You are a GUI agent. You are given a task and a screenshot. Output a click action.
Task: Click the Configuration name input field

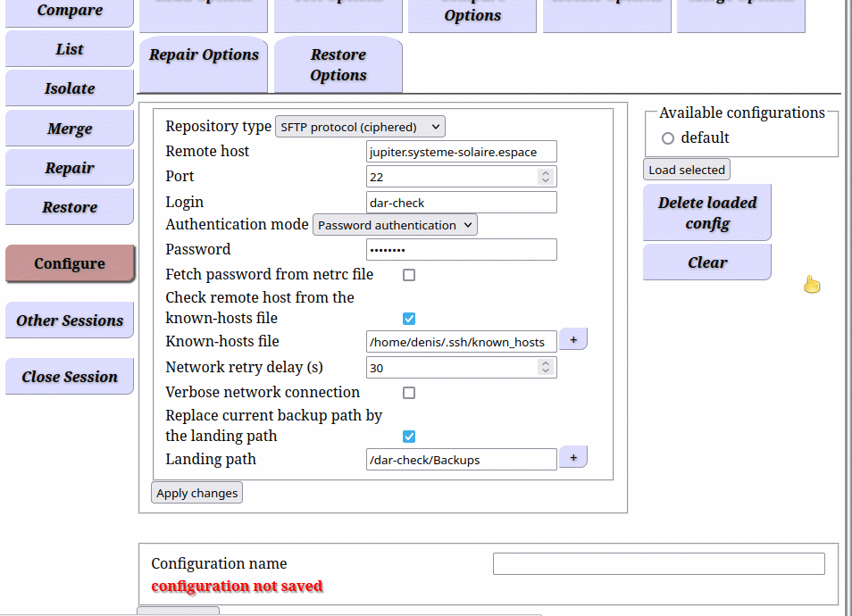658,564
